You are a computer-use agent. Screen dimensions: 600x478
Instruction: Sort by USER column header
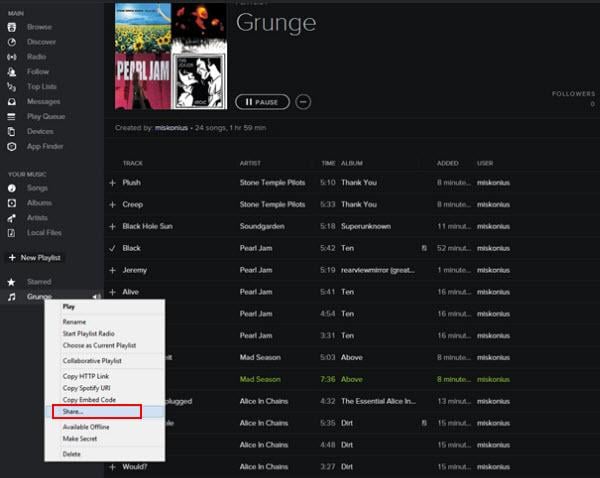tap(485, 163)
